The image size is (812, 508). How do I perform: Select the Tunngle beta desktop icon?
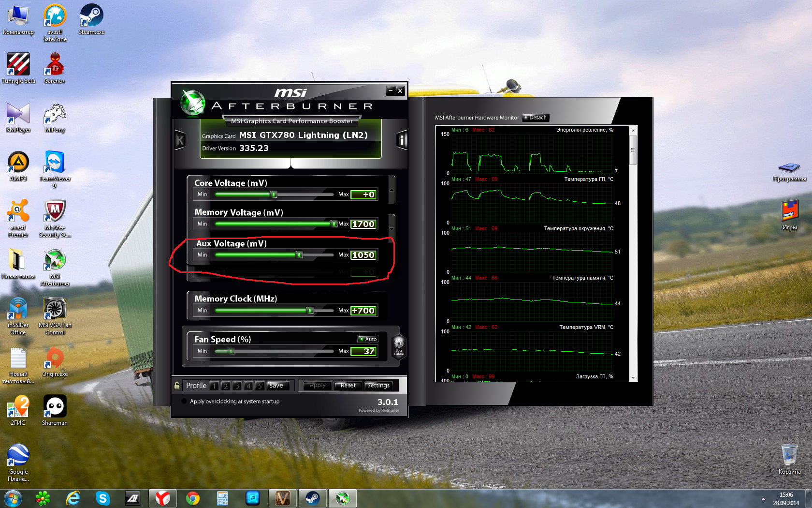(18, 68)
